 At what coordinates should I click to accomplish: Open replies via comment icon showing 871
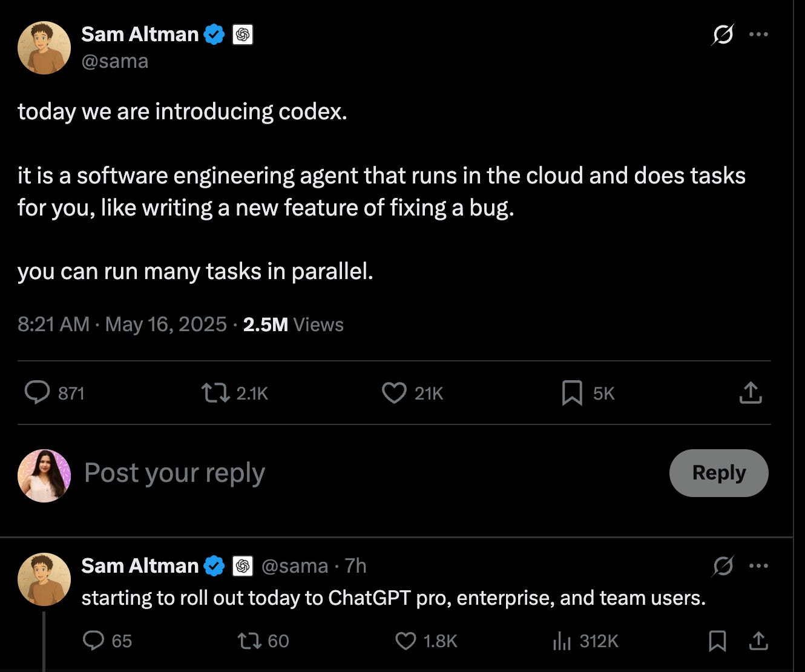pos(37,392)
